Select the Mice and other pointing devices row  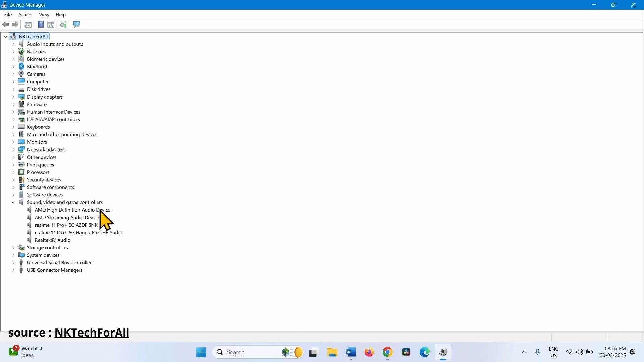pyautogui.click(x=62, y=135)
